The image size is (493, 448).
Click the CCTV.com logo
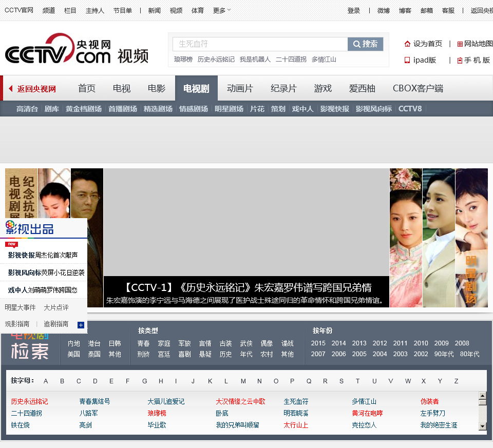58,49
